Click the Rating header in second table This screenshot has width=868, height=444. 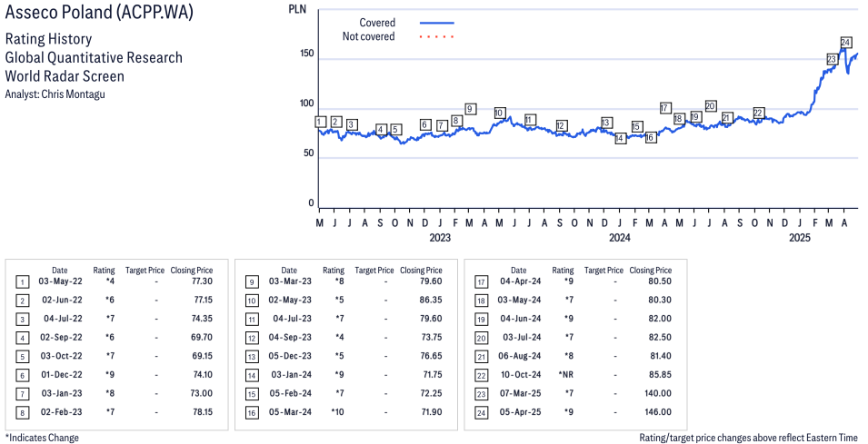coord(334,271)
